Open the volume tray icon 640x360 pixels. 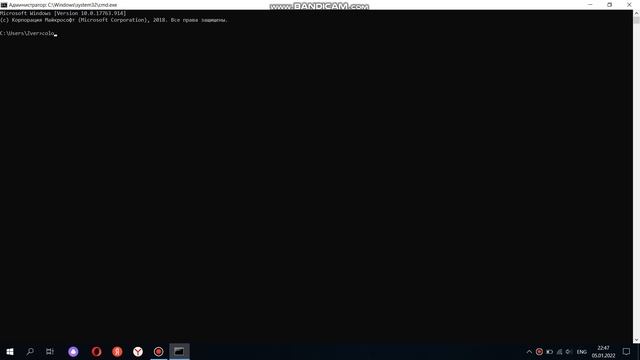[x=569, y=351]
